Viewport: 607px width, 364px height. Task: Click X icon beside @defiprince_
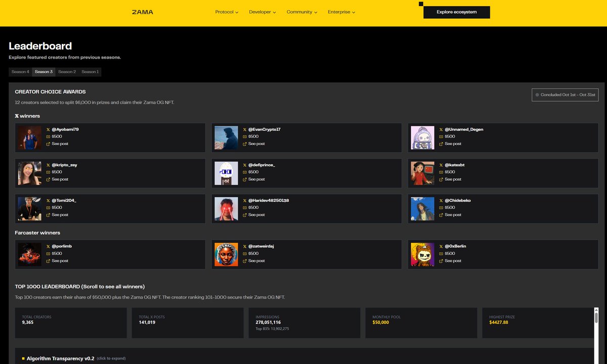244,165
